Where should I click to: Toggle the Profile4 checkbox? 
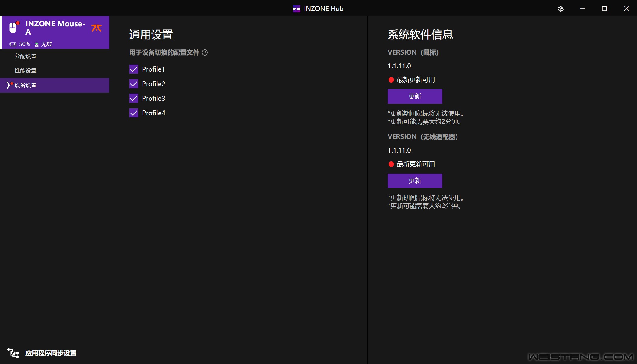134,113
